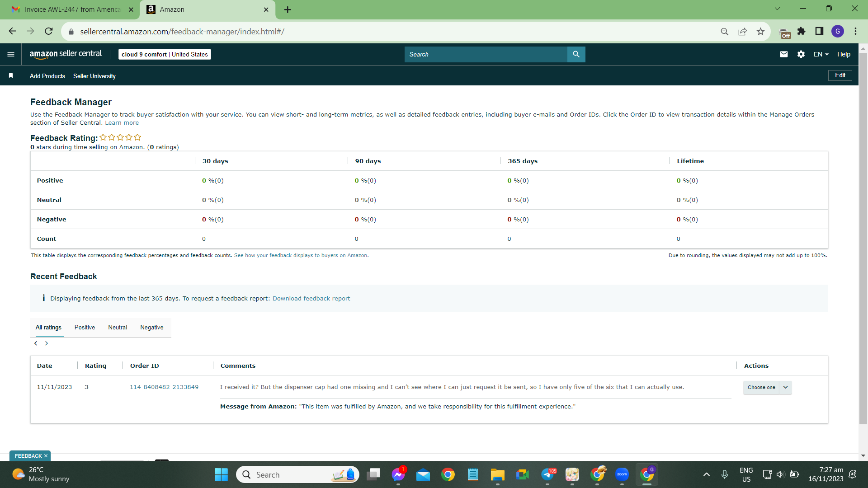868x488 pixels.
Task: Click the tab search chevron in Chrome
Action: [777, 9]
